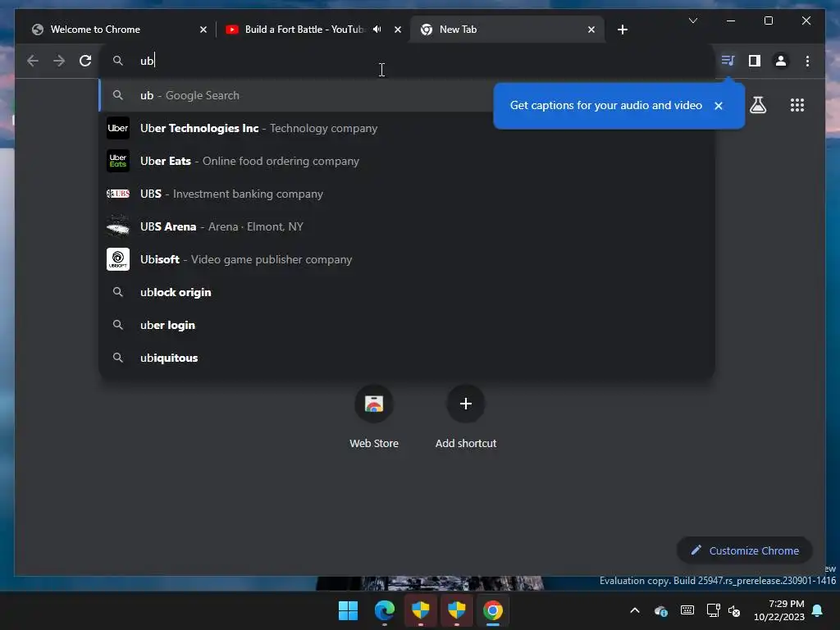This screenshot has width=840, height=630.
Task: Click the network display tray icon
Action: pyautogui.click(x=713, y=610)
